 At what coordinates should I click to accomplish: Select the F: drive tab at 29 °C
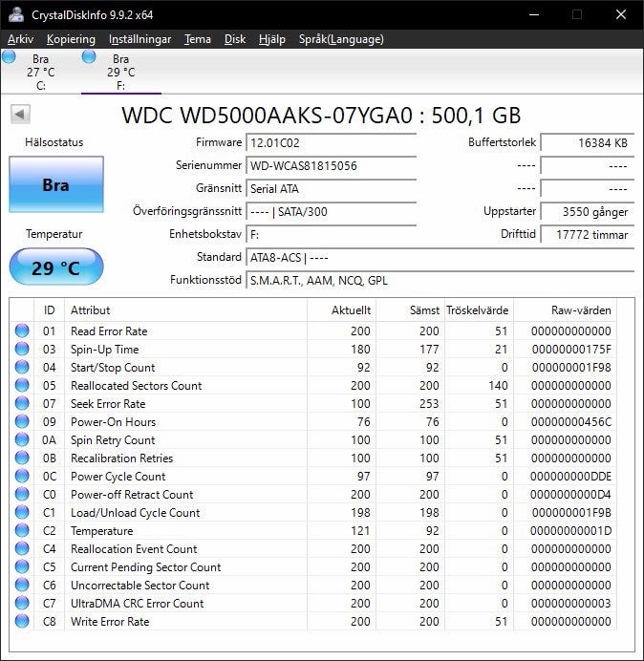click(x=121, y=72)
